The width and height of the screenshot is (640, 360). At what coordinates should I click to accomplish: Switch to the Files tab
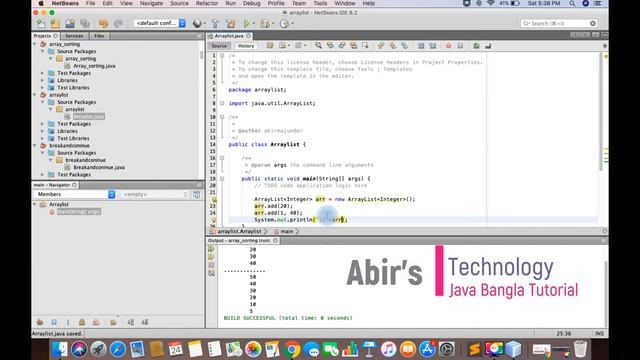[99, 36]
